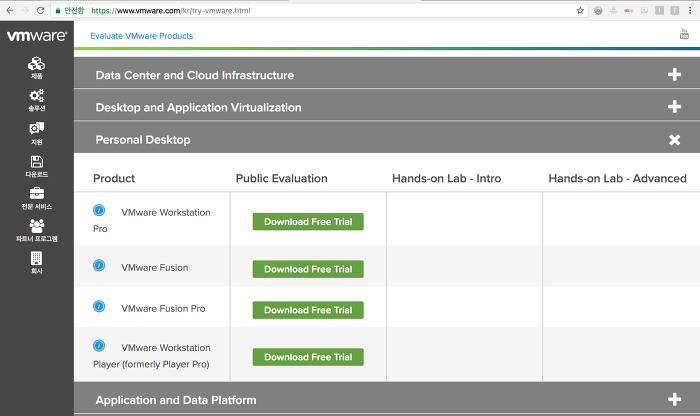Download Free Trial of VMware Fusion
The height and width of the screenshot is (416, 700).
pos(308,269)
